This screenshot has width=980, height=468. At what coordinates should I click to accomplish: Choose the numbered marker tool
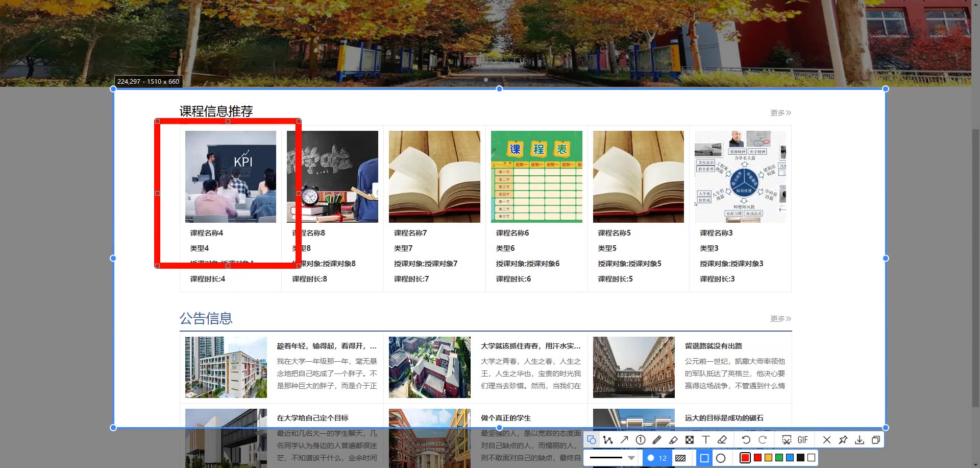pyautogui.click(x=641, y=440)
